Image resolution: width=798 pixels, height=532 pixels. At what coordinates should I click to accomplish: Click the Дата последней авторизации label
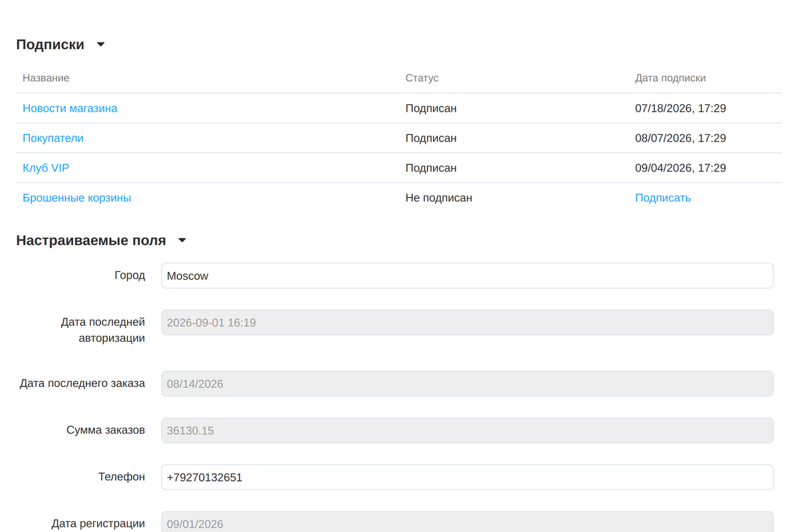[103, 331]
